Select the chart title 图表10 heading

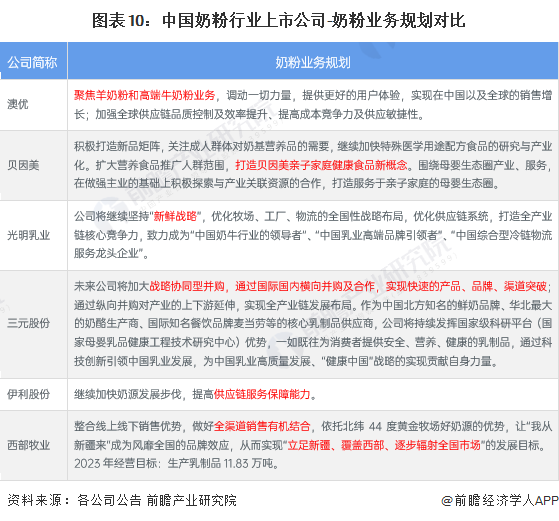[x=278, y=20]
